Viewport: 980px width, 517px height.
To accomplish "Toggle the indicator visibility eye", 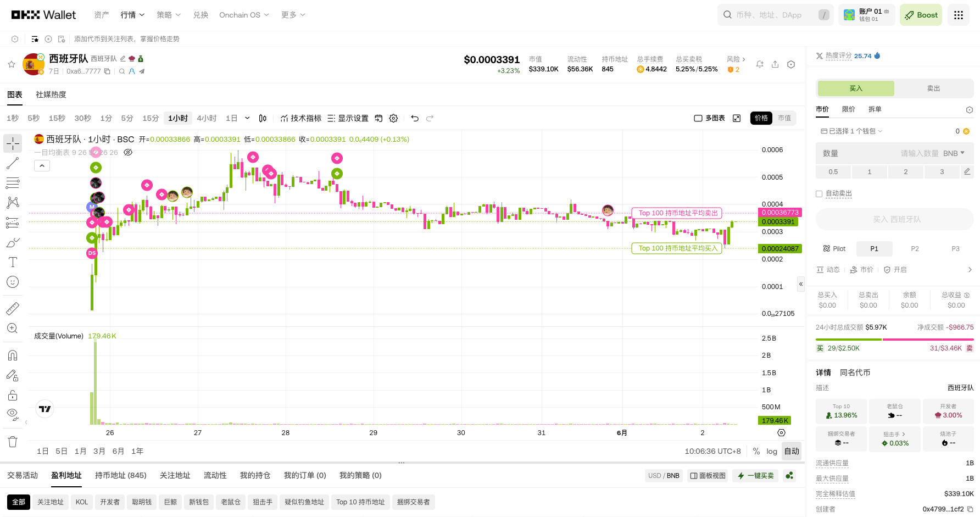I will click(128, 152).
